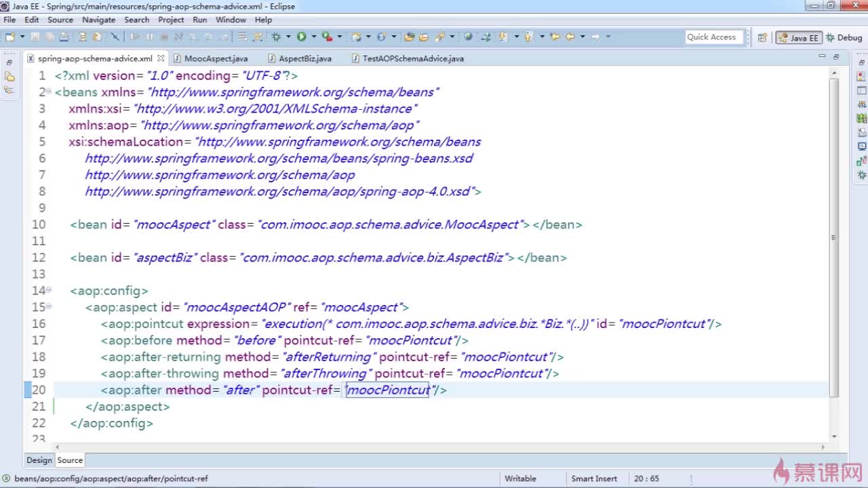Screen dimensions: 868x488
Task: Focus the Quick Access search field
Action: coord(714,37)
